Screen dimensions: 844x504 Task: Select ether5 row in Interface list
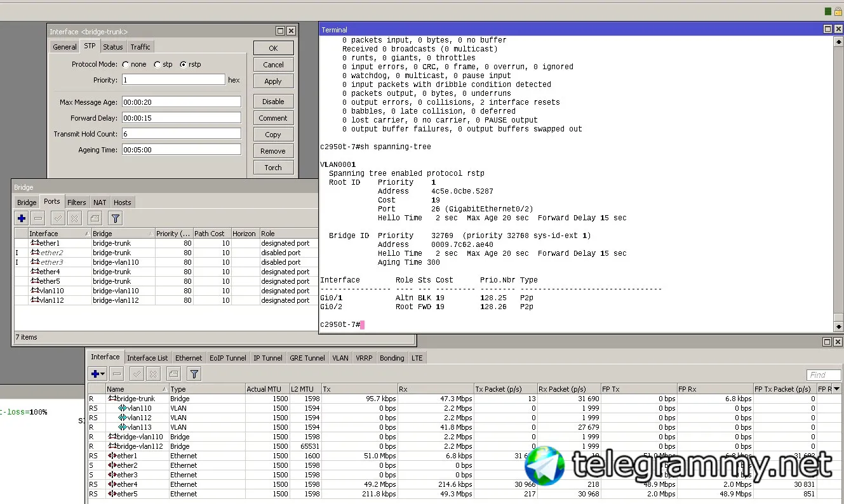coord(465,494)
